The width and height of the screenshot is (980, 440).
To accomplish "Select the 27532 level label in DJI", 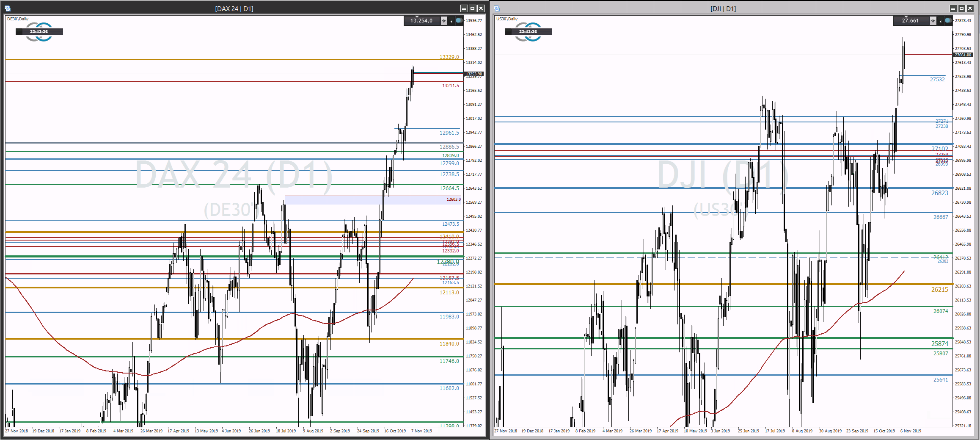I will click(x=937, y=80).
